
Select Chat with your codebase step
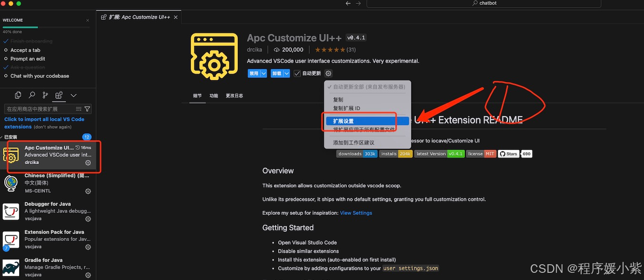[40, 76]
